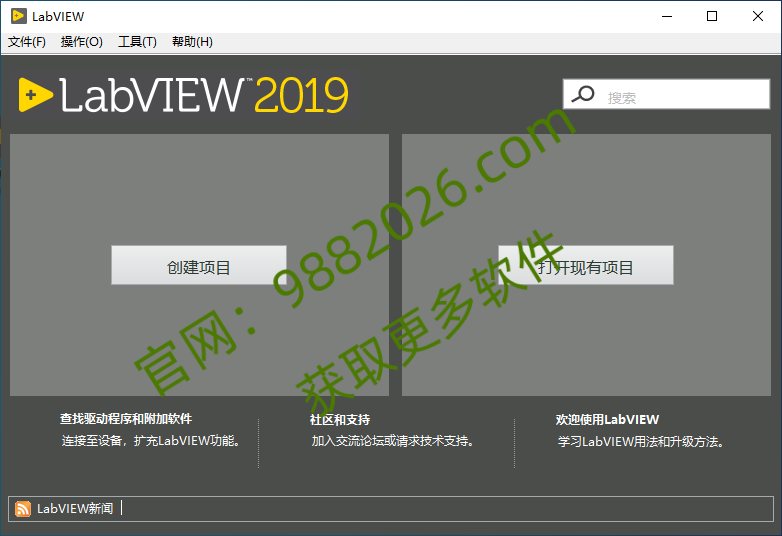
Task: Click the magnifying glass search icon
Action: pyautogui.click(x=583, y=94)
